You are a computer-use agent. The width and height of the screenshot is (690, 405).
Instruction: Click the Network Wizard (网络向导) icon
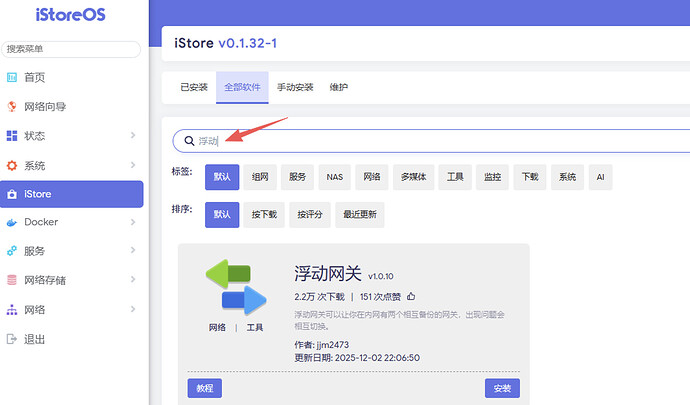[x=12, y=107]
